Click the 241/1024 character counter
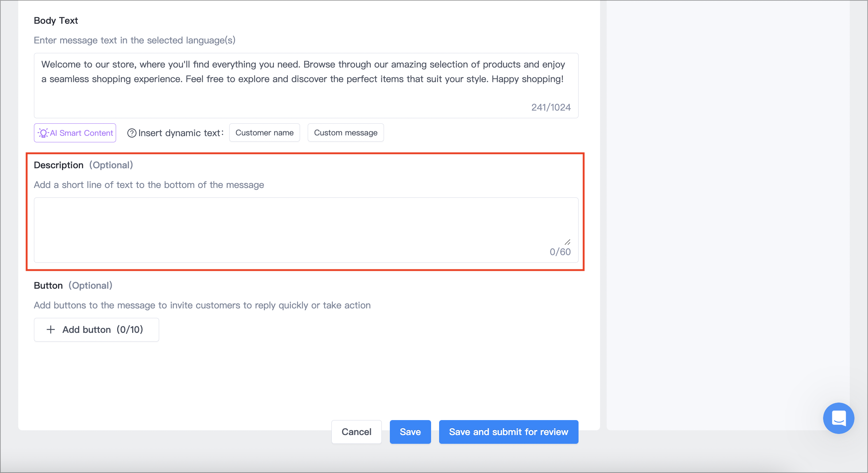Image resolution: width=868 pixels, height=473 pixels. (x=551, y=107)
